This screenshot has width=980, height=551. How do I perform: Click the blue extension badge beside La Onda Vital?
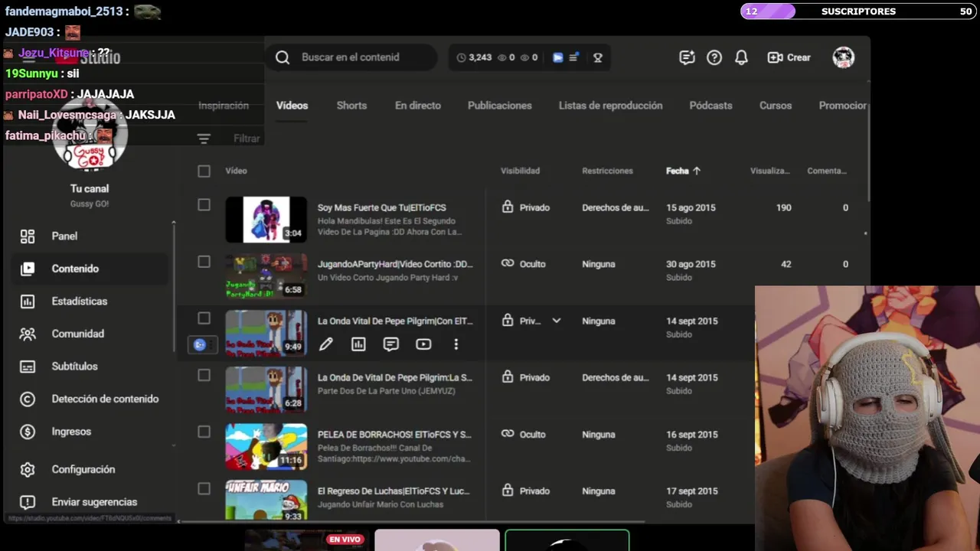(x=200, y=345)
